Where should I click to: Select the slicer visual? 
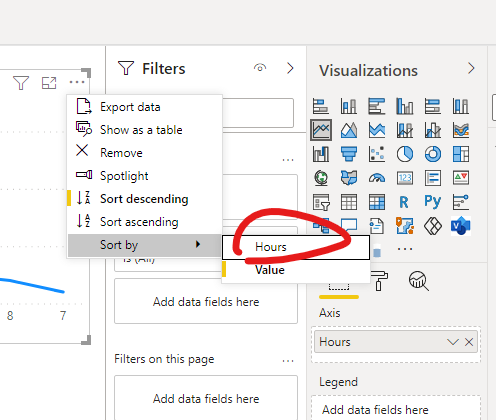click(321, 202)
